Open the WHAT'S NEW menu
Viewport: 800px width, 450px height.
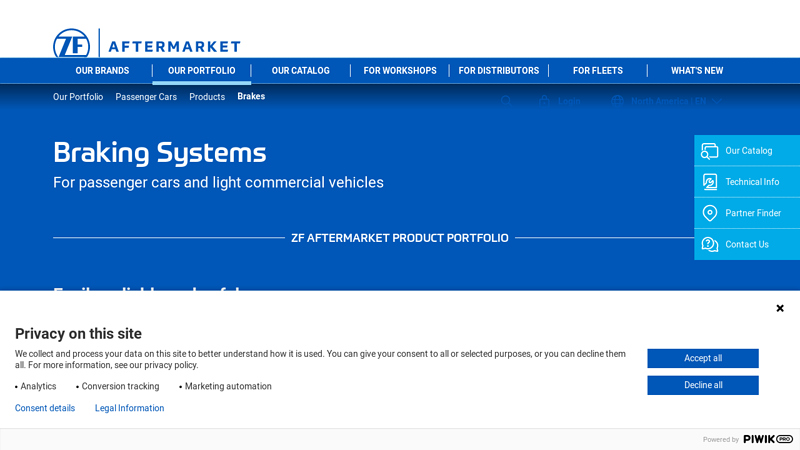pos(697,70)
